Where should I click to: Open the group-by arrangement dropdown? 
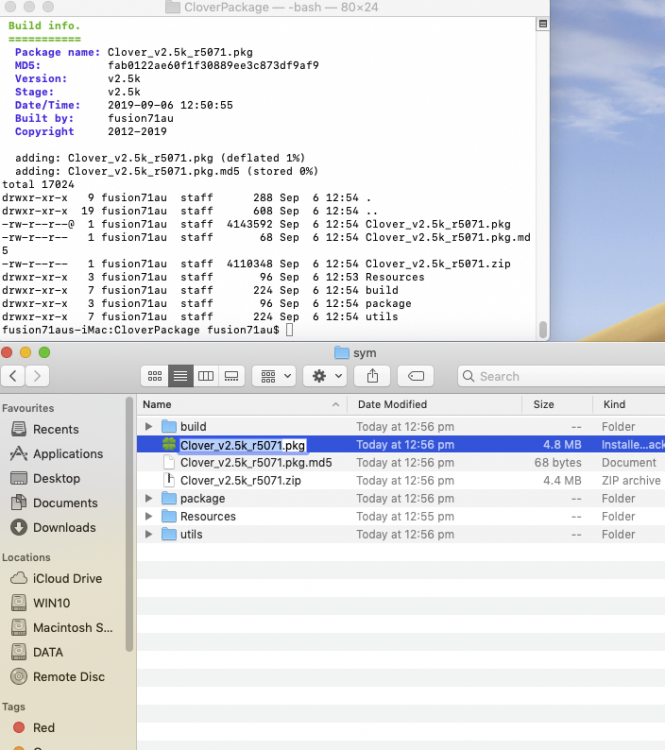(274, 376)
